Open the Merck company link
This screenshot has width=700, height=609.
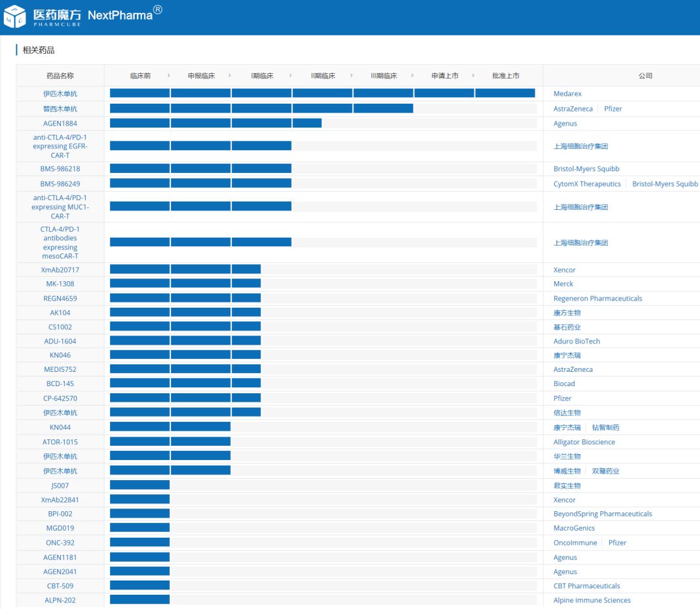pyautogui.click(x=563, y=284)
